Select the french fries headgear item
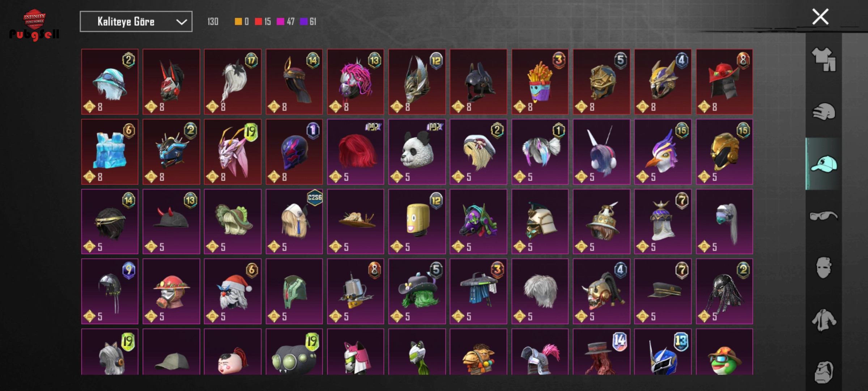This screenshot has width=868, height=391. coord(540,82)
